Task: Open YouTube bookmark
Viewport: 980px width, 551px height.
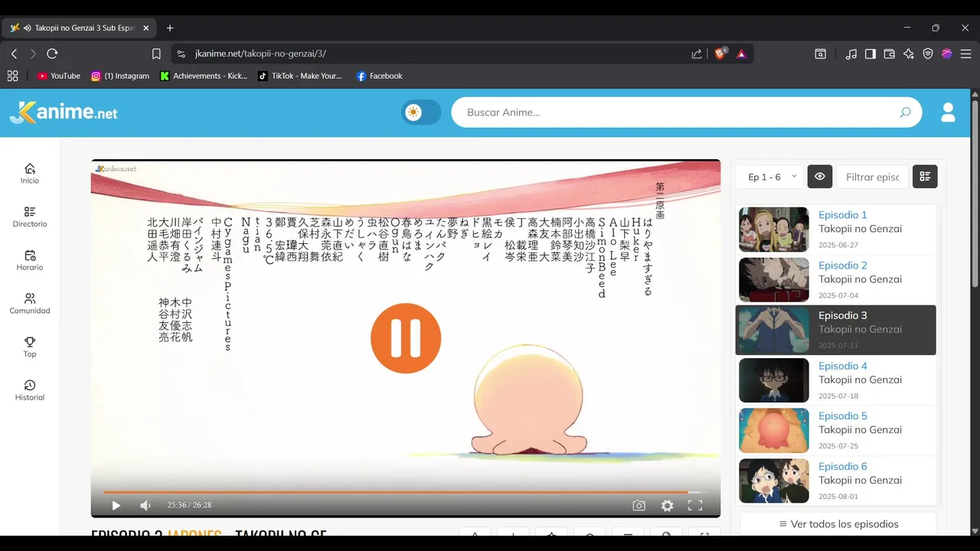Action: [59, 76]
